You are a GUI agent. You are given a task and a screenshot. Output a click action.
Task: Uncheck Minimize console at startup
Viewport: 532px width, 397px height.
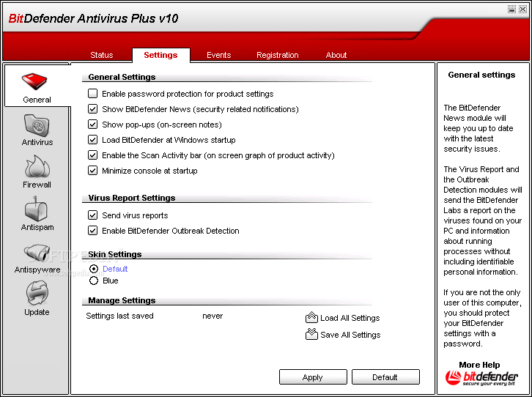(x=92, y=170)
